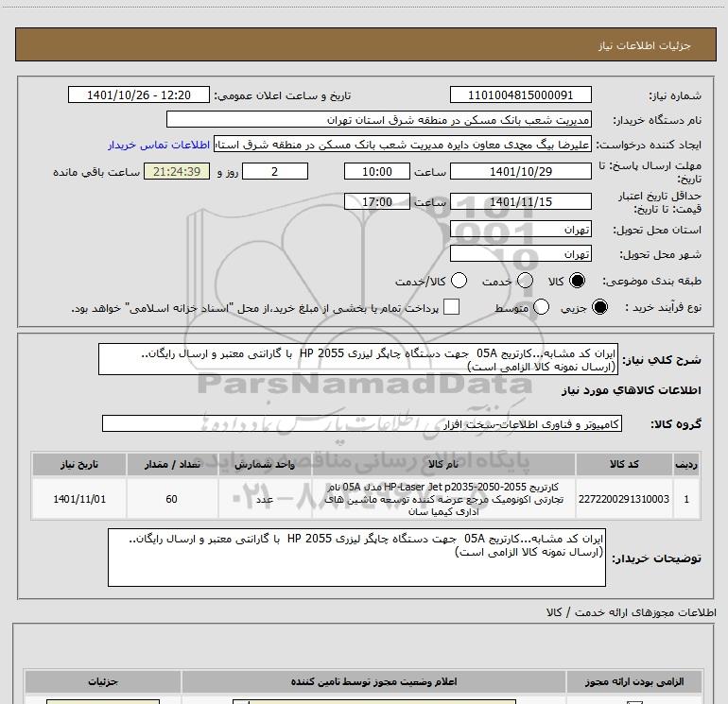Click need date cell 1401/11/01

point(78,499)
